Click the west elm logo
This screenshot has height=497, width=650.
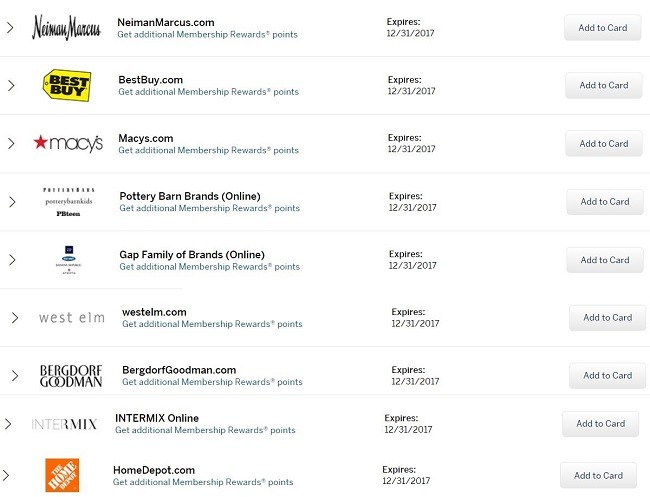pyautogui.click(x=72, y=318)
